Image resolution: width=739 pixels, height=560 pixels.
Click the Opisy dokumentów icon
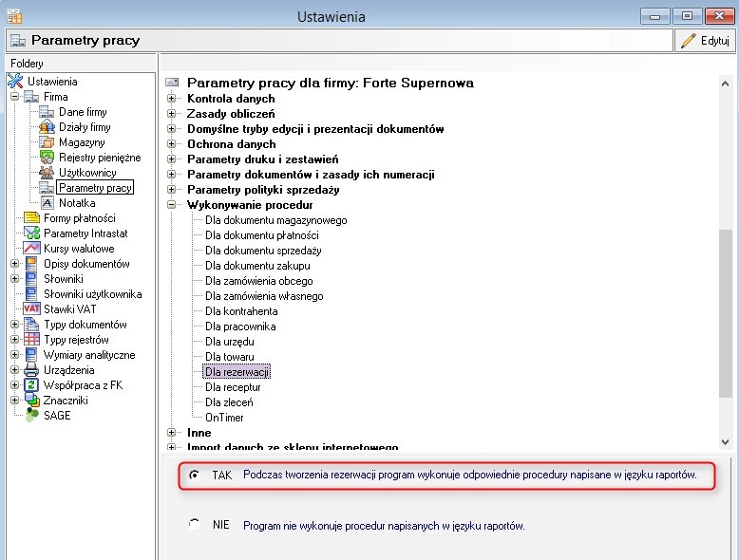point(31,264)
